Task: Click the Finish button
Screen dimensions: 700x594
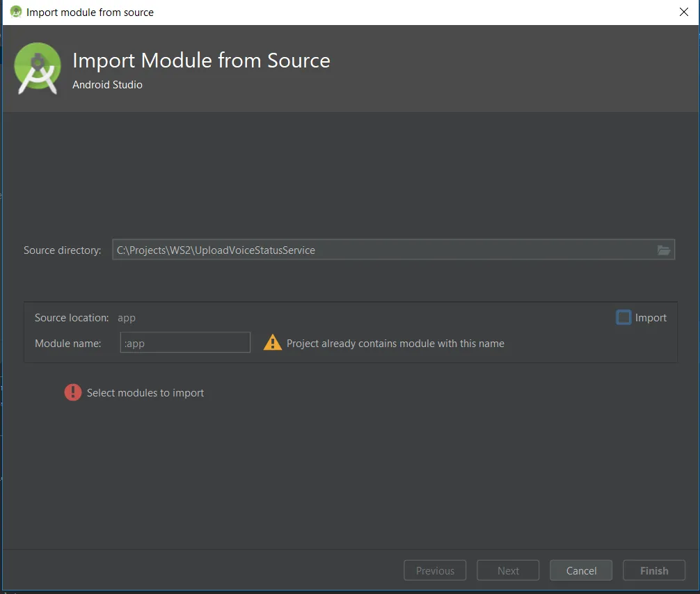Action: 653,570
